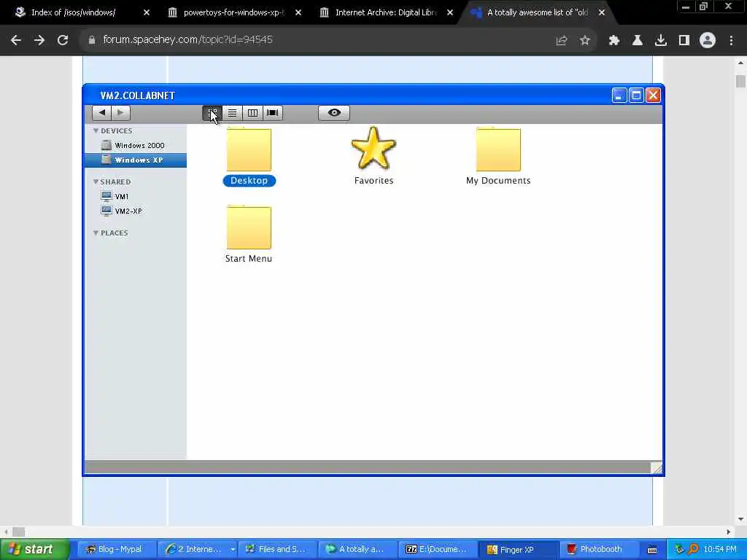Click the window resize grip corner

point(657,467)
